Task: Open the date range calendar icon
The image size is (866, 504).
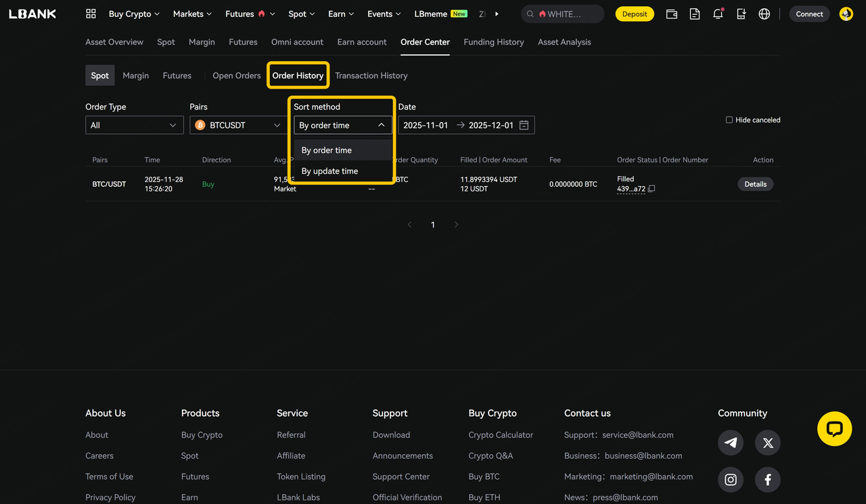Action: tap(524, 125)
